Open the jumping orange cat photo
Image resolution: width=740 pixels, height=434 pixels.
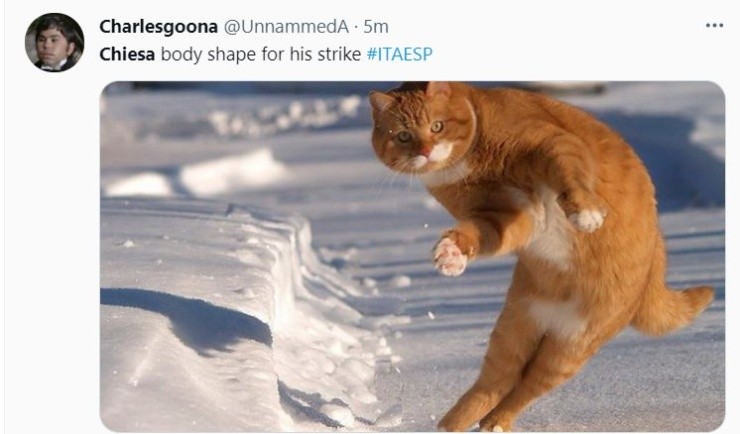(x=412, y=256)
